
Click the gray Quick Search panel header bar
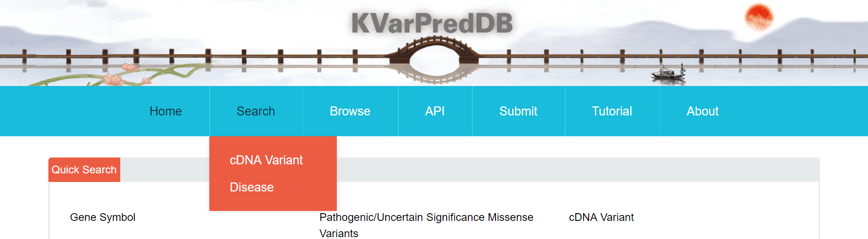point(542,170)
